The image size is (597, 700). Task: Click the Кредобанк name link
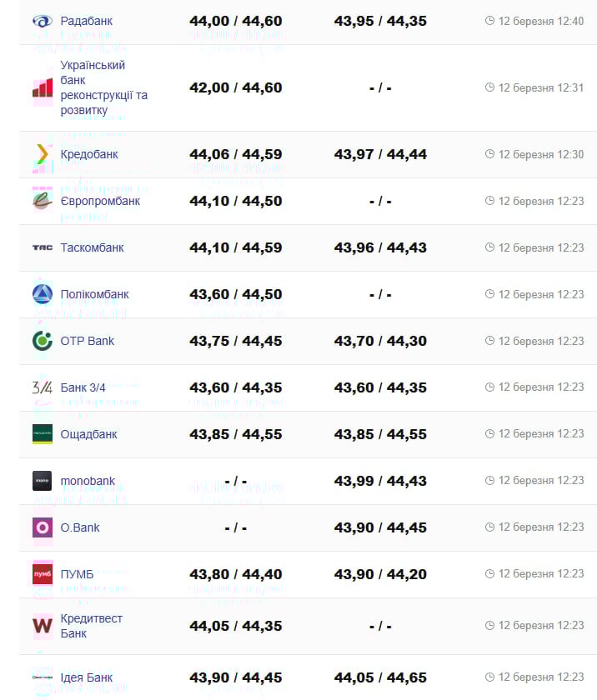[x=89, y=154]
